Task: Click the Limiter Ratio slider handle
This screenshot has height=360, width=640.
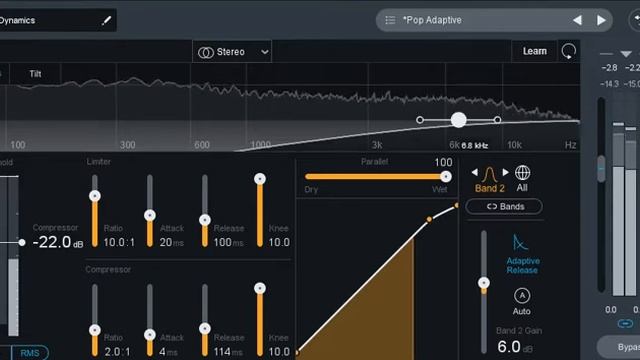Action: click(95, 196)
